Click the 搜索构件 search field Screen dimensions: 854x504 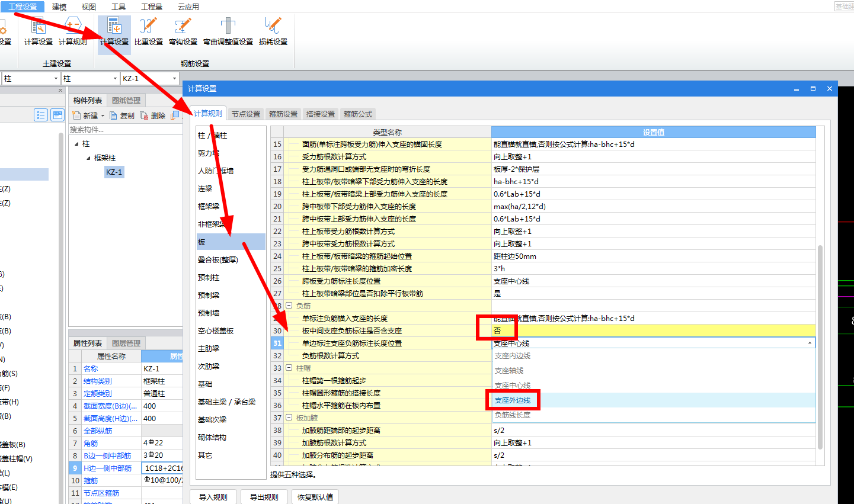click(125, 129)
